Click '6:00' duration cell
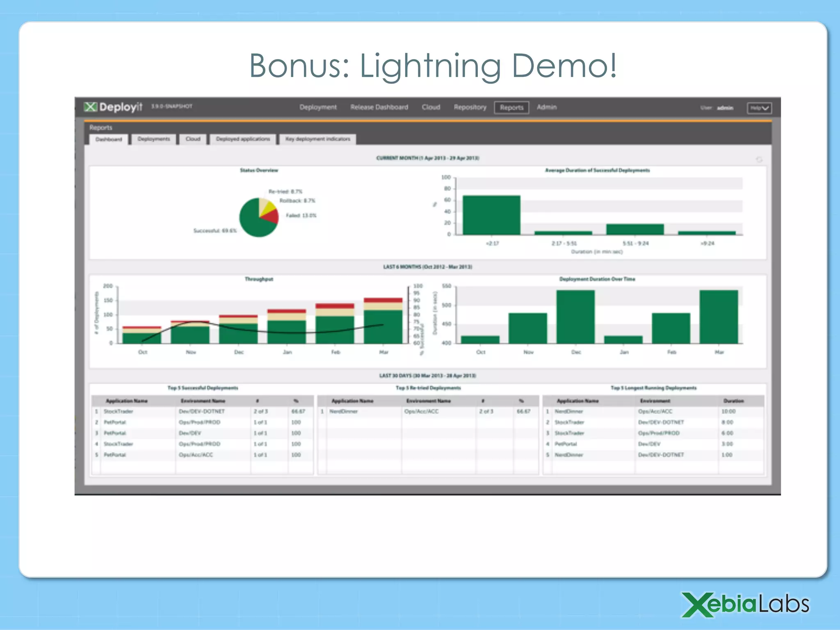This screenshot has height=630, width=840. click(727, 433)
